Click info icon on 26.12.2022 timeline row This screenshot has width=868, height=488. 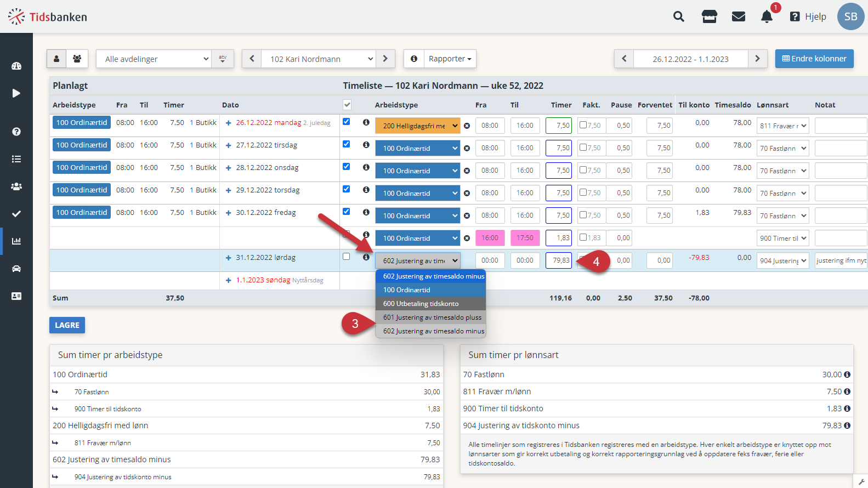coord(366,122)
